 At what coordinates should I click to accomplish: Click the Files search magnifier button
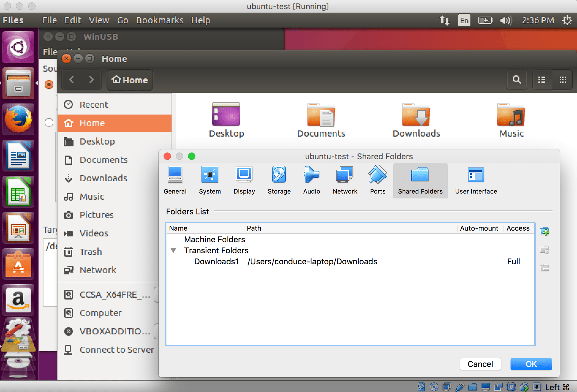coord(517,80)
